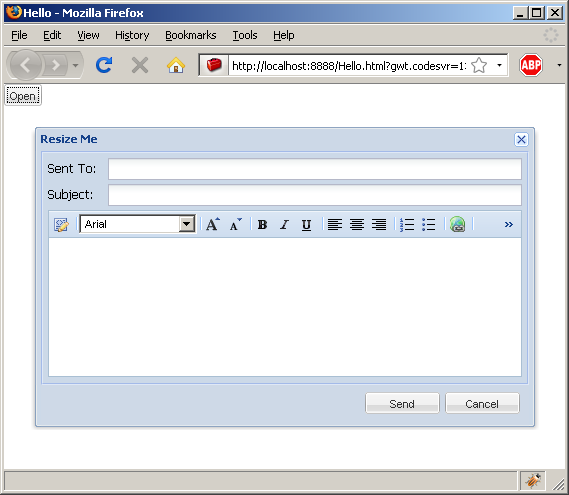
Task: Go to the home page
Action: [x=176, y=65]
